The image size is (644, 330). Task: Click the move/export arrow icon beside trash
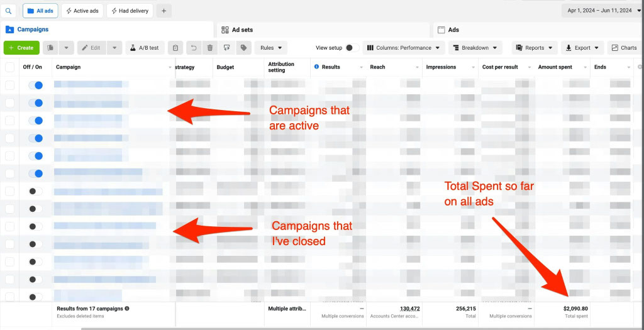[x=226, y=48]
